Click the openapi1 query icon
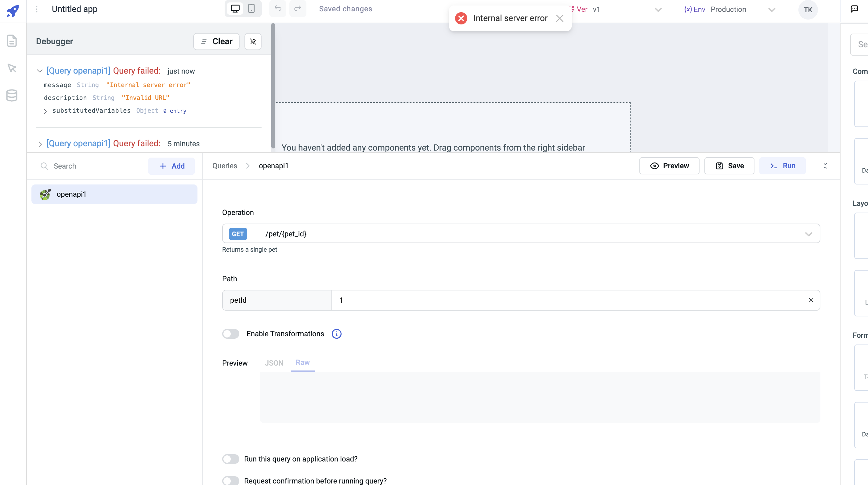Screen dimensions: 868x485 click(45, 194)
